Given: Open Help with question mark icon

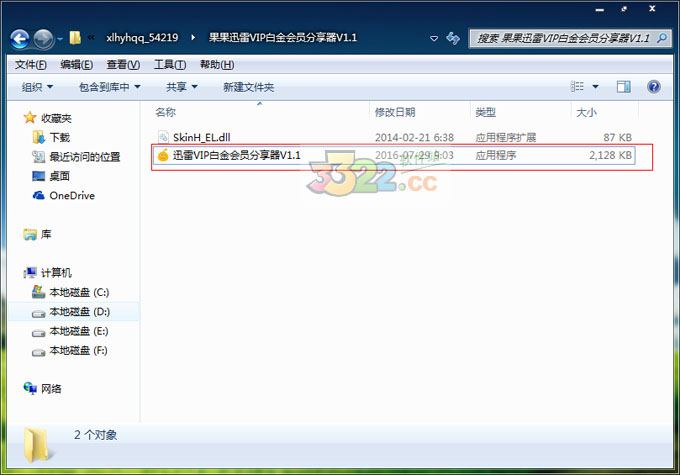Looking at the screenshot, I should [654, 87].
